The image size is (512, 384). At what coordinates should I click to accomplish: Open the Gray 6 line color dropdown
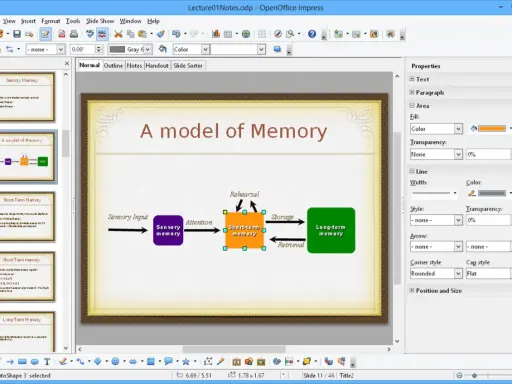(x=148, y=49)
